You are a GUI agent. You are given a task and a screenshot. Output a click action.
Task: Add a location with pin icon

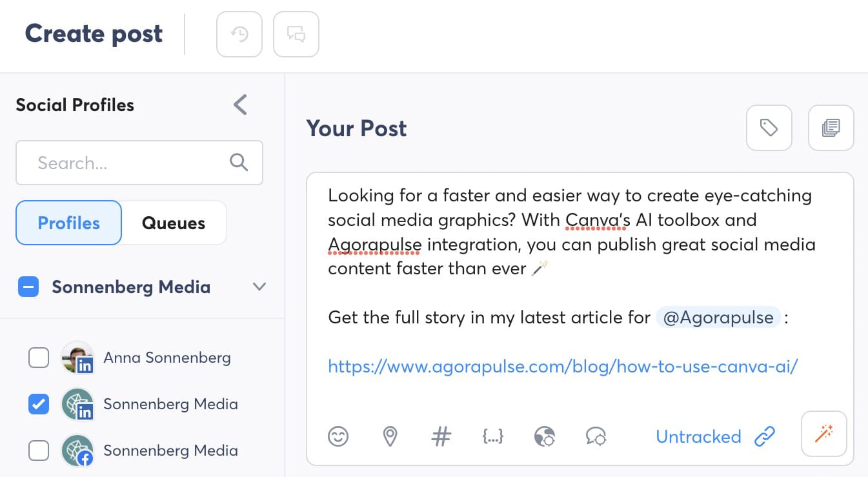[x=390, y=437]
